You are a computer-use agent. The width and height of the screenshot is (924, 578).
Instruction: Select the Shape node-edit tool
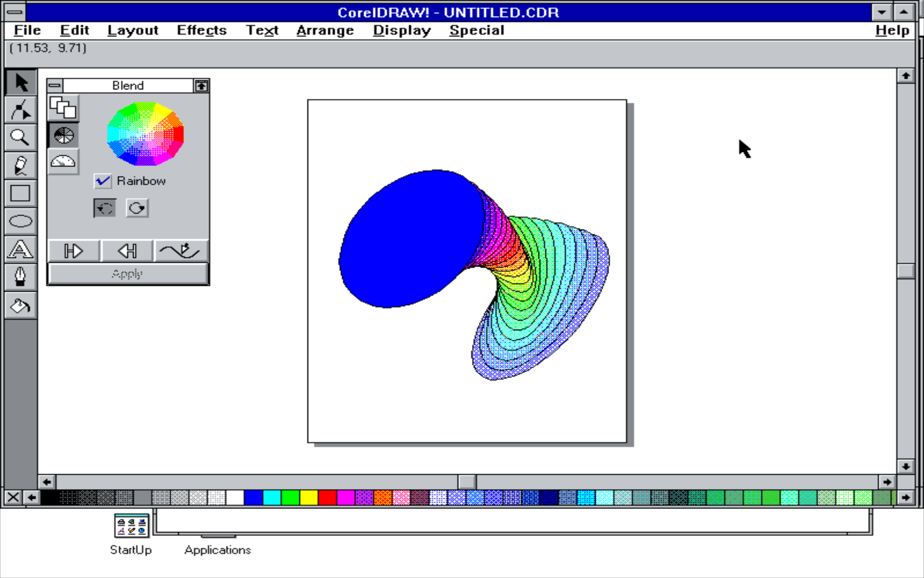click(21, 110)
